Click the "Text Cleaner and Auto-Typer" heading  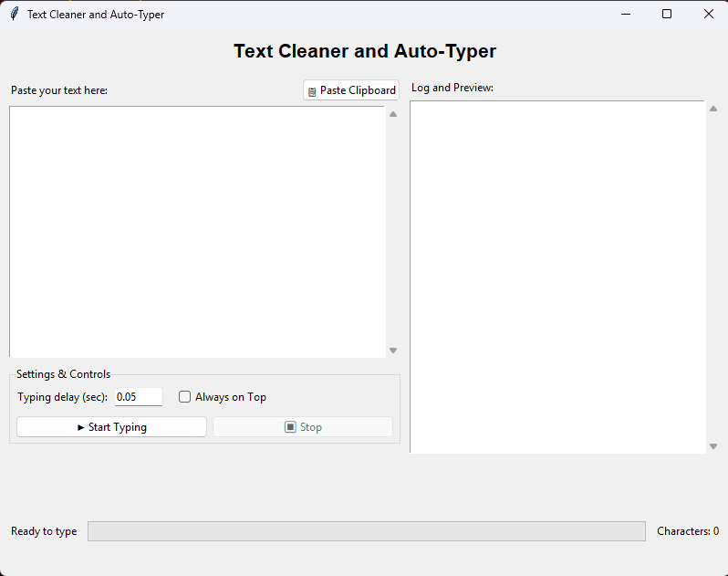point(365,51)
